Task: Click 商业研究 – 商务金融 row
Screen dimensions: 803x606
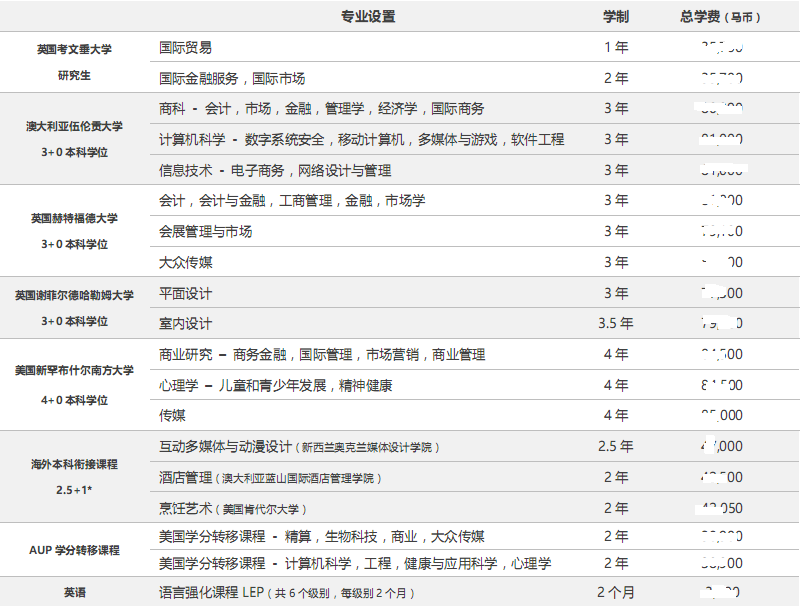Action: (x=475, y=354)
